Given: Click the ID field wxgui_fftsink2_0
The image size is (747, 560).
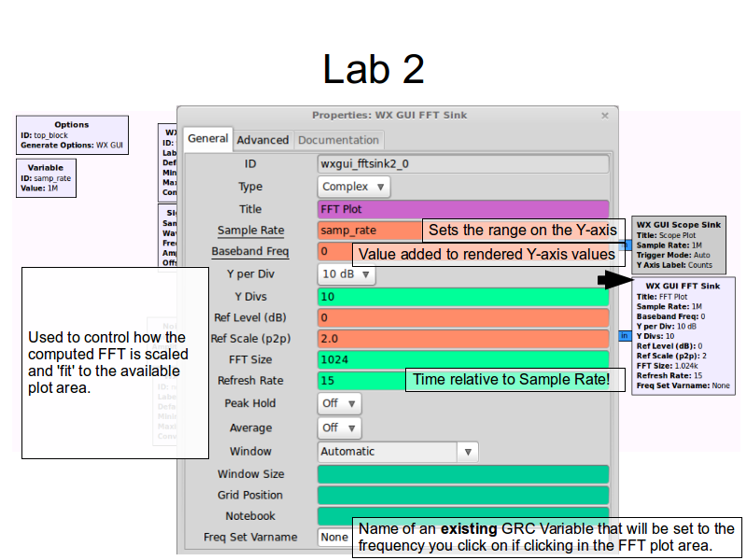Looking at the screenshot, I should coord(463,163).
